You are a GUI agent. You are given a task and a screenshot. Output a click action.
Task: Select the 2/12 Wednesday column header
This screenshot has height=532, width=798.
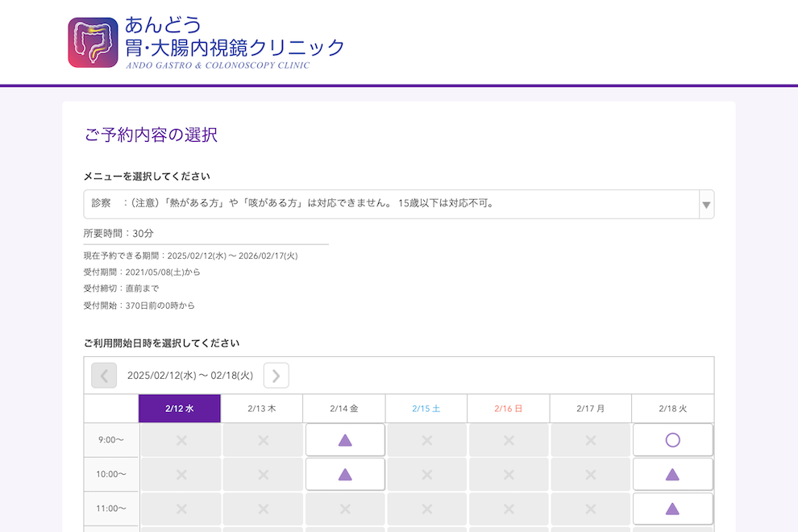(x=180, y=409)
